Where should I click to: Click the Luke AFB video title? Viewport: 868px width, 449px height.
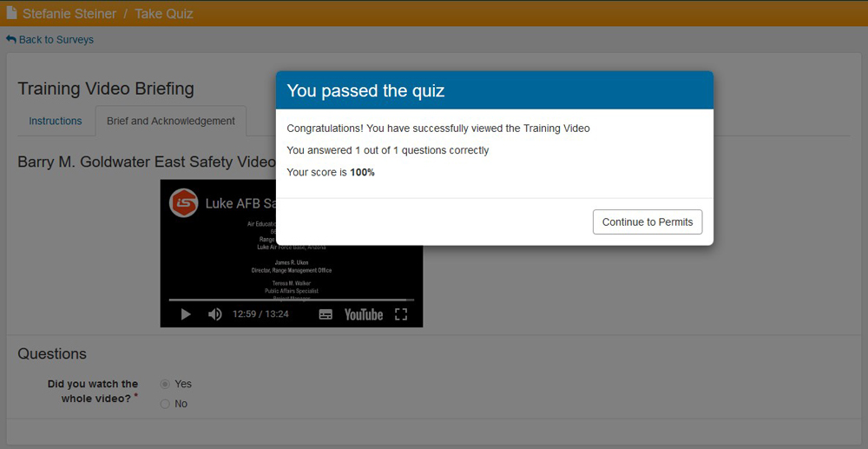[x=240, y=203]
